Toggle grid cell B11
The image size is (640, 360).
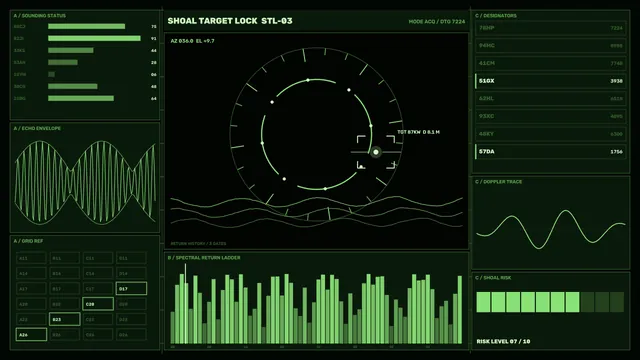(64, 258)
